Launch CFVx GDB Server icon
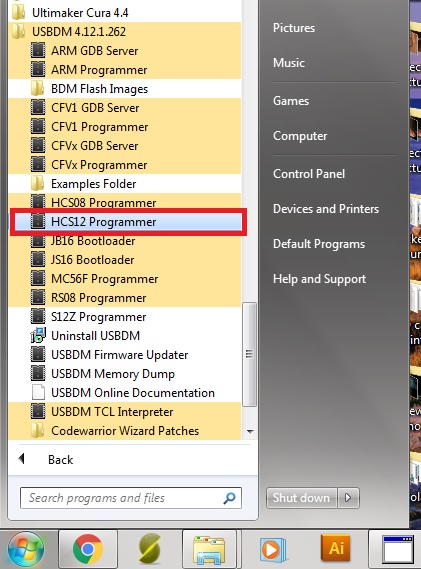 [38, 146]
